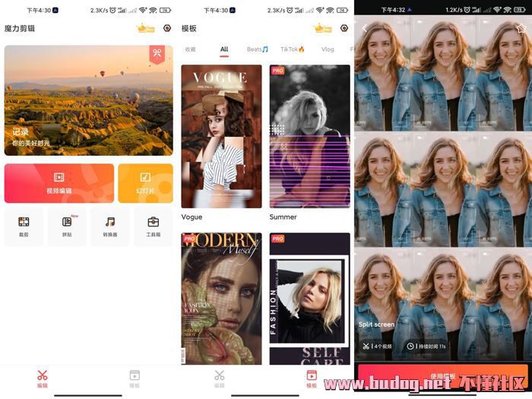The height and width of the screenshot is (399, 532).
Task: Go back with preview arrow icon
Action: click(365, 29)
